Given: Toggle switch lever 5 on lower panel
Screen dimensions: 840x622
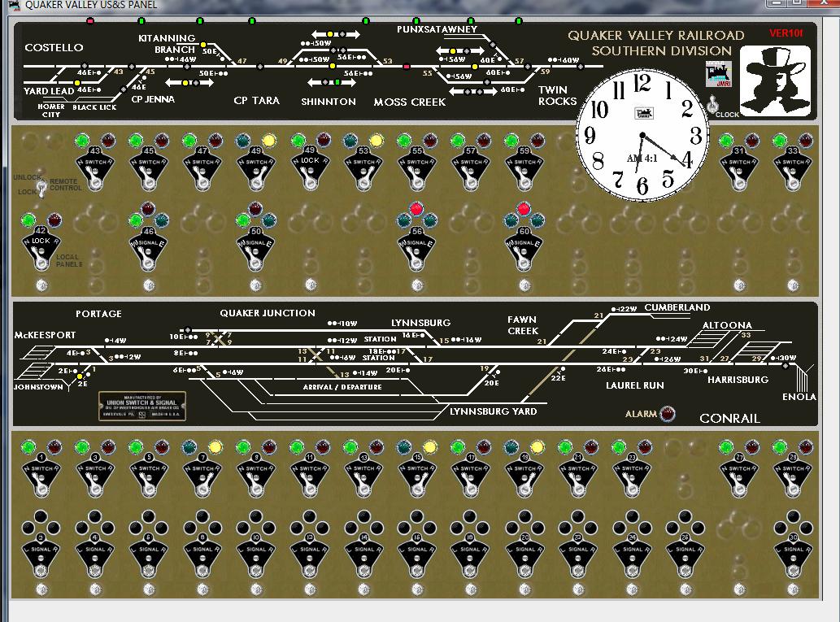Looking at the screenshot, I should (x=149, y=475).
